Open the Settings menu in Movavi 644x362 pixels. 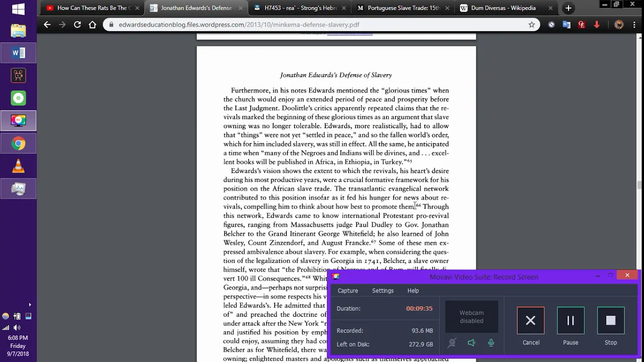pyautogui.click(x=383, y=291)
